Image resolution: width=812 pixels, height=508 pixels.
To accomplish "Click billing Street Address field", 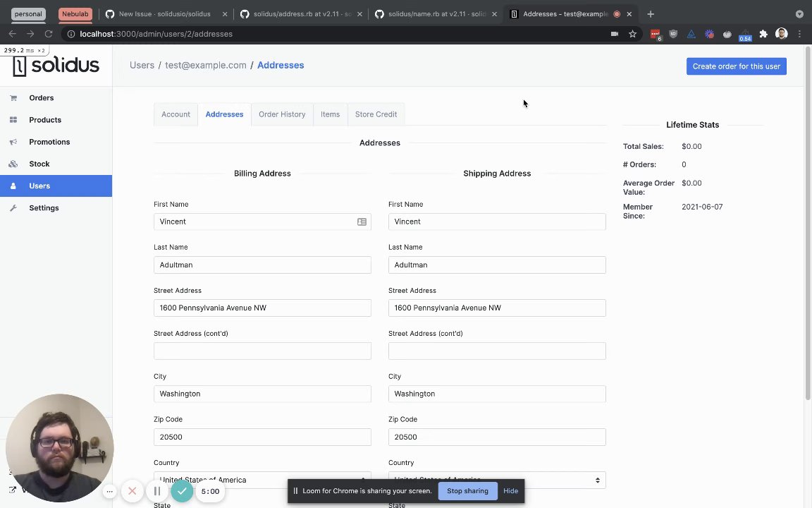I will click(x=262, y=308).
